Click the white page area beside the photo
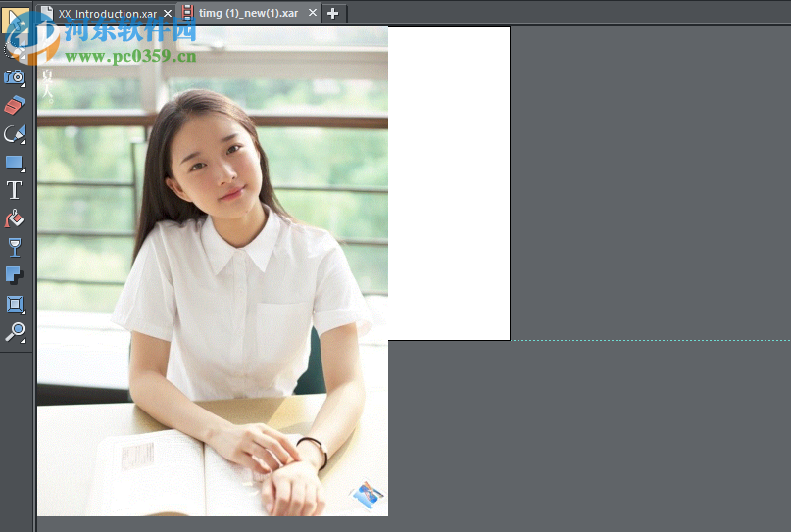This screenshot has width=791, height=532. click(x=449, y=183)
